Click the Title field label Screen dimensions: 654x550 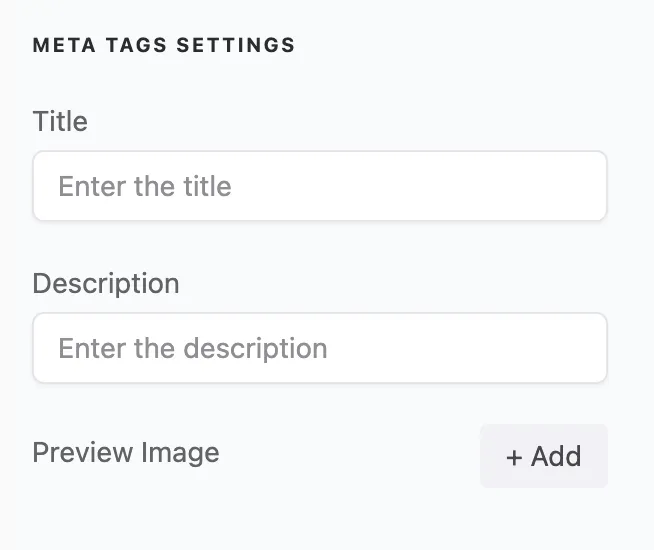click(60, 122)
